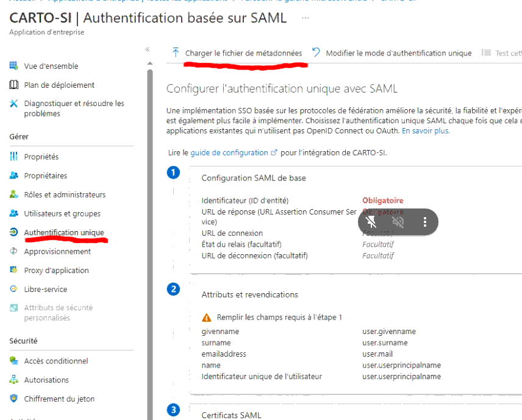
Task: Open Libre-service section
Action: pos(46,289)
